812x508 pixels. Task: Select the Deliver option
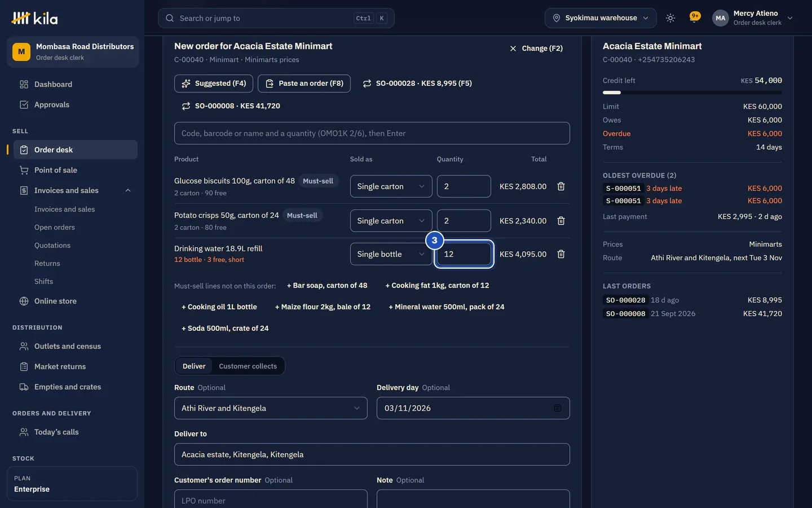click(194, 366)
